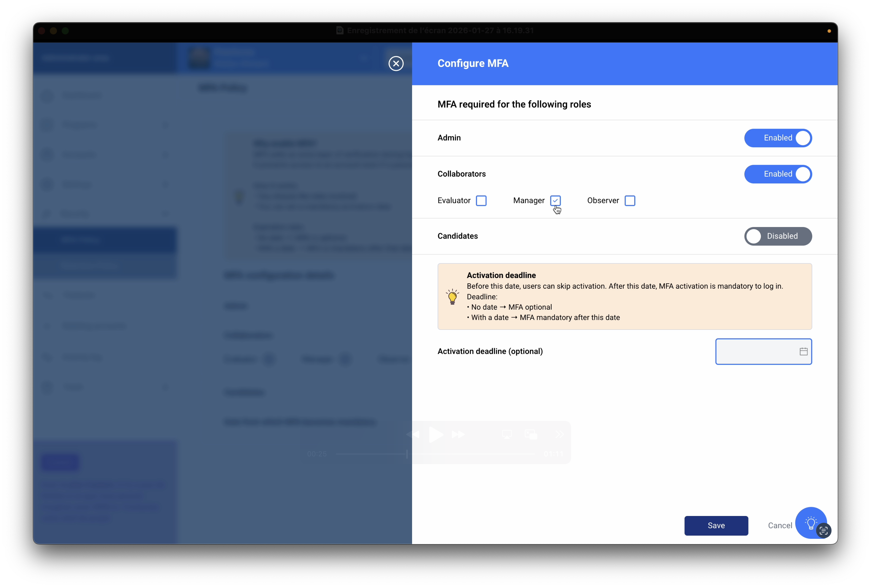Image resolution: width=871 pixels, height=588 pixels.
Task: Enter picture-in-picture mode
Action: 531,434
